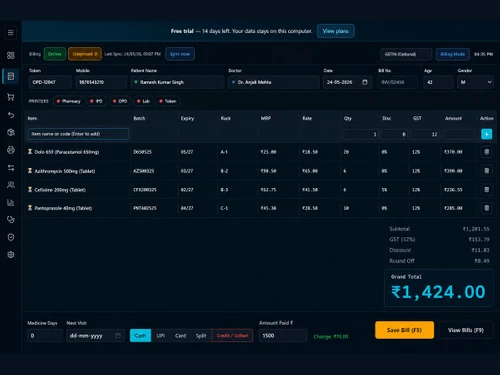The image size is (500, 375).
Task: Expand the Gender dropdown
Action: 476,82
